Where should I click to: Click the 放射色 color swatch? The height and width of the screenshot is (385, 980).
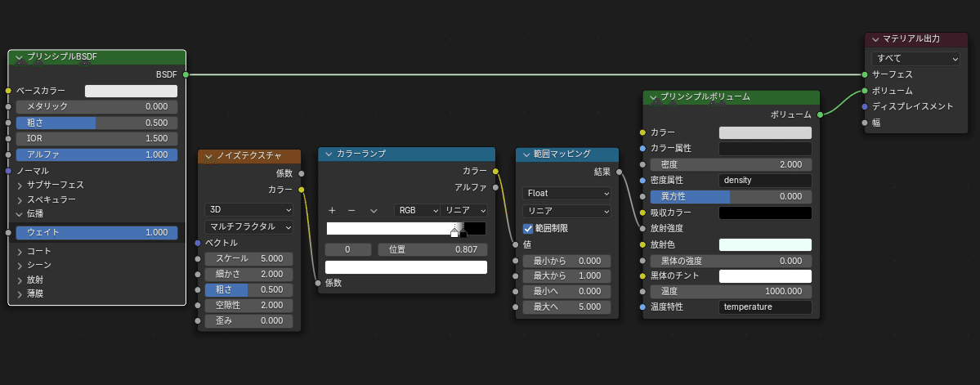click(x=766, y=245)
